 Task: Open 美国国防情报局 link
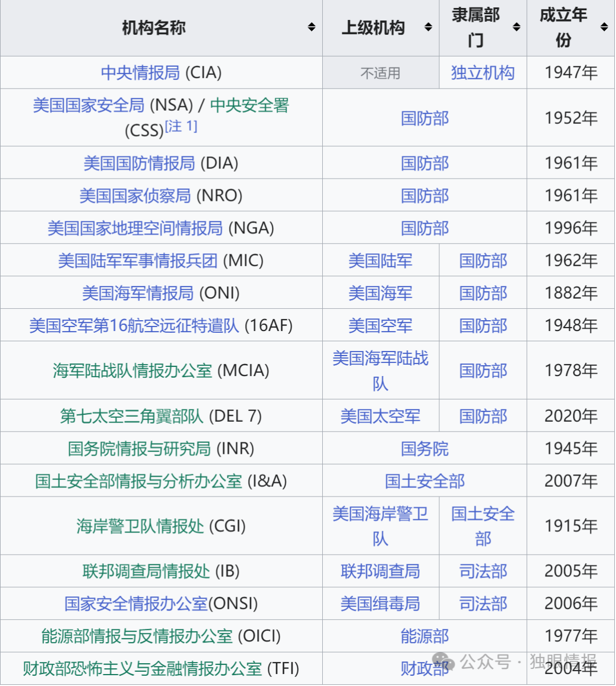[139, 163]
